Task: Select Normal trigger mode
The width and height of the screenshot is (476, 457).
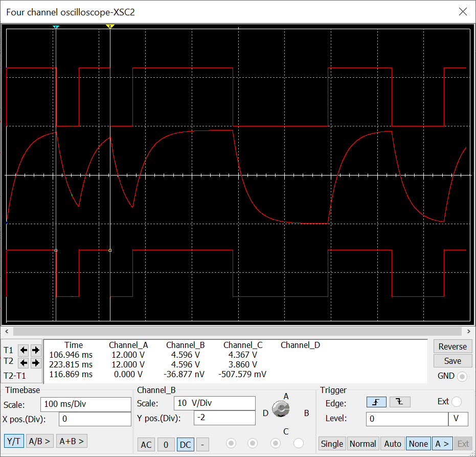Action: point(363,444)
